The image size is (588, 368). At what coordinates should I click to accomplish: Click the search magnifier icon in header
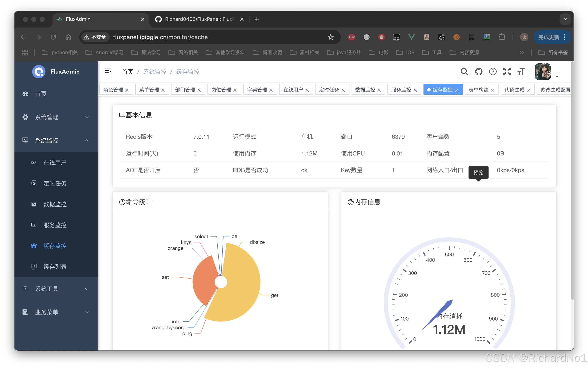tap(464, 71)
